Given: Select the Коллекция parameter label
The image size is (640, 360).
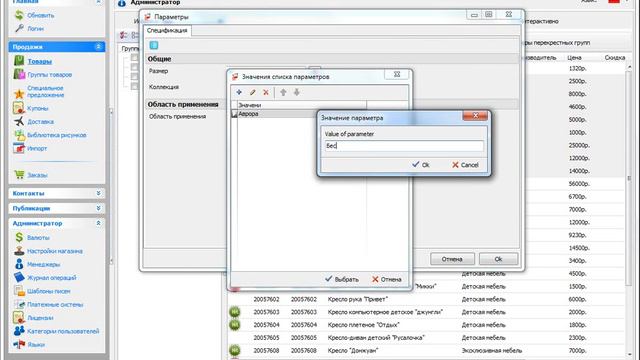Looking at the screenshot, I should pyautogui.click(x=164, y=87).
